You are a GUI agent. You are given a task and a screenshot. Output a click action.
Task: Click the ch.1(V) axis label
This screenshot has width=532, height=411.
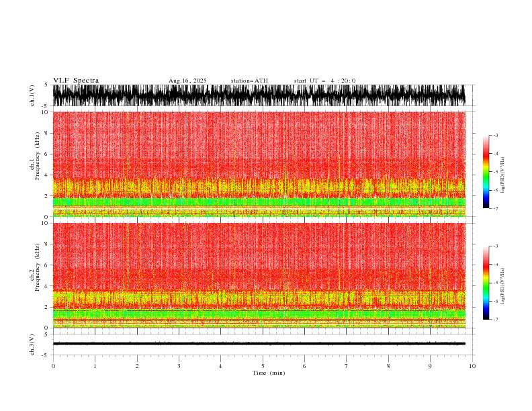point(32,95)
